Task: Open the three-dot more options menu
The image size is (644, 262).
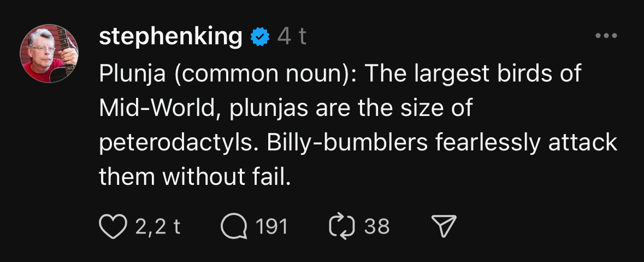Action: coord(606,37)
